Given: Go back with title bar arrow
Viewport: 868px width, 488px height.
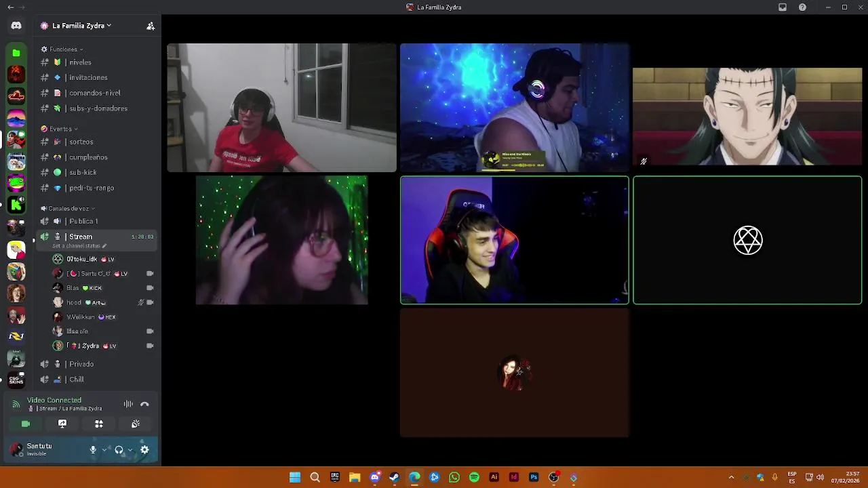Looking at the screenshot, I should click(x=10, y=7).
